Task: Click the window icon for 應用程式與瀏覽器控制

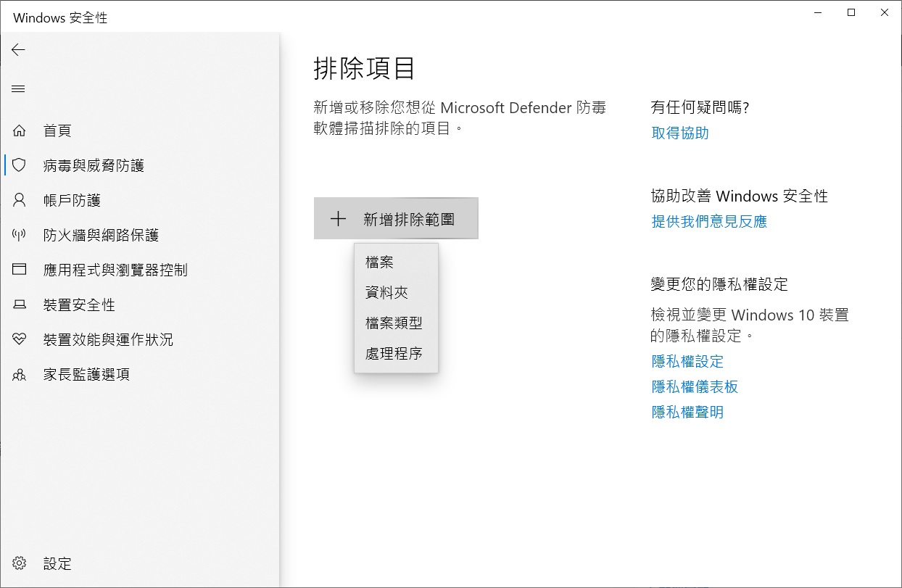Action: [x=20, y=270]
